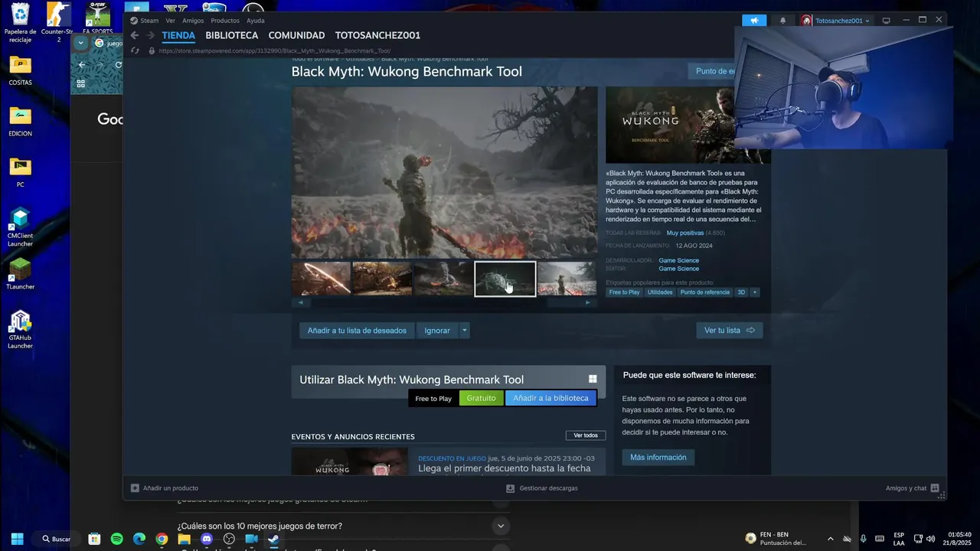This screenshot has height=551, width=980.
Task: Launch GTAHub Launcher from desktop
Action: (x=20, y=329)
